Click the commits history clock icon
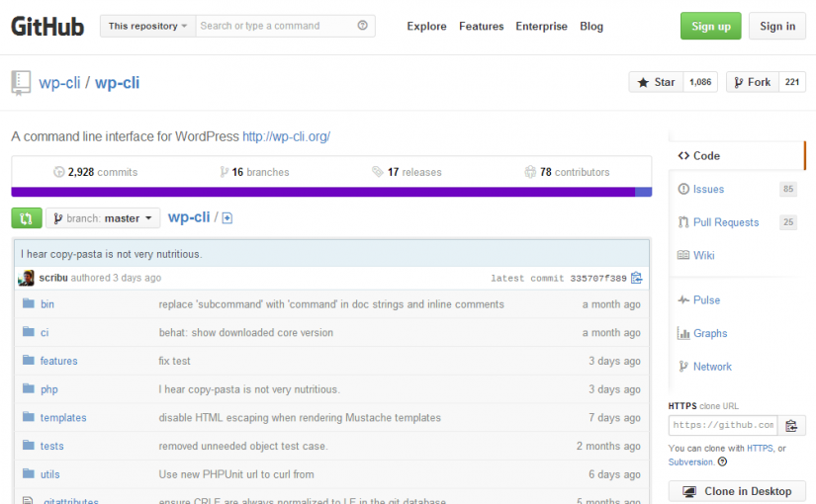The image size is (816, 504). (x=58, y=172)
